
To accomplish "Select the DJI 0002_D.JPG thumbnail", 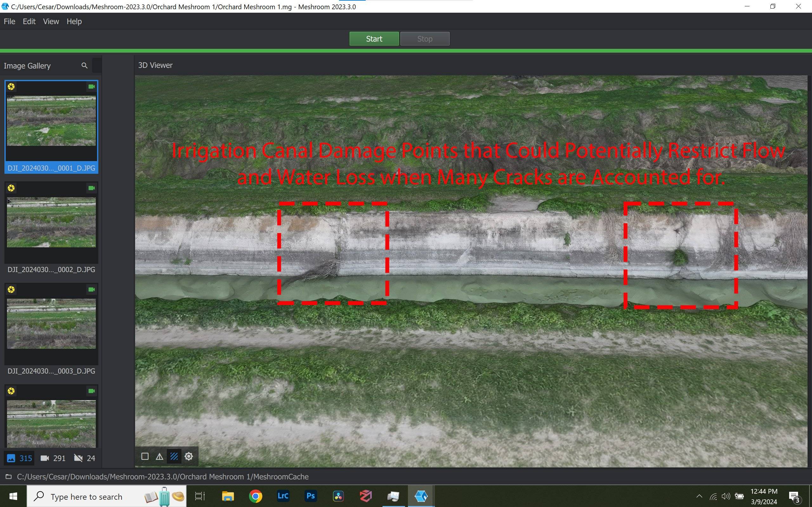I will pyautogui.click(x=51, y=222).
